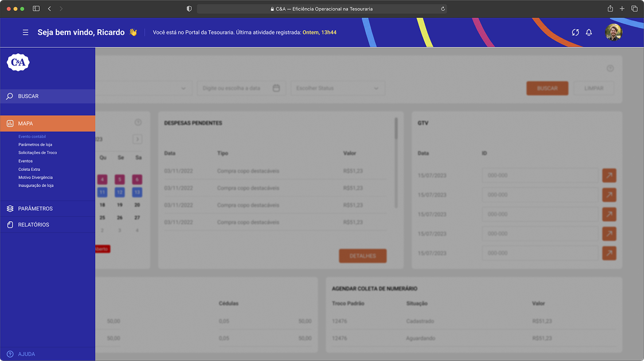The width and height of the screenshot is (644, 361).
Task: Click the date input field
Action: coord(241,88)
